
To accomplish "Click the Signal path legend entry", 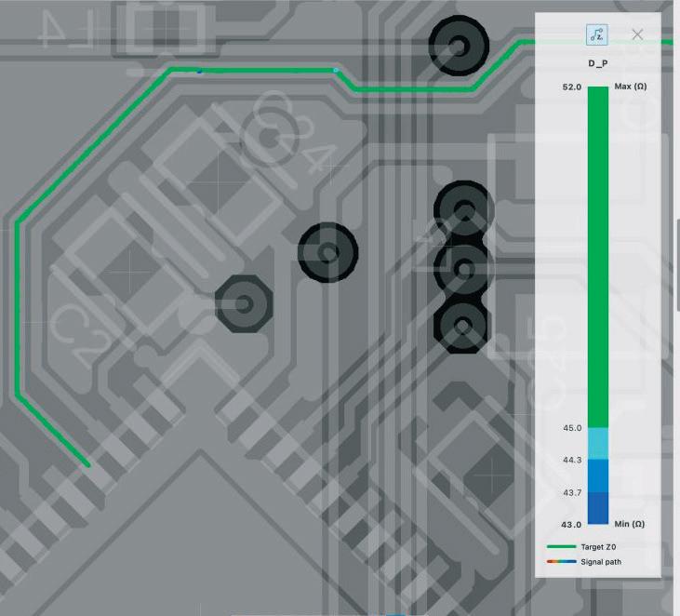I will tap(584, 562).
